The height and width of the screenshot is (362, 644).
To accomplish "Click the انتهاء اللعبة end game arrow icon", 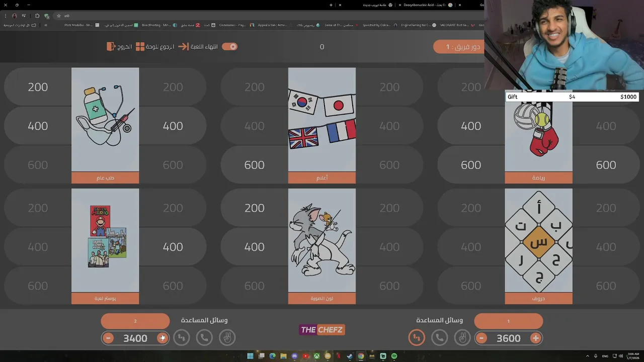I will pos(183,46).
